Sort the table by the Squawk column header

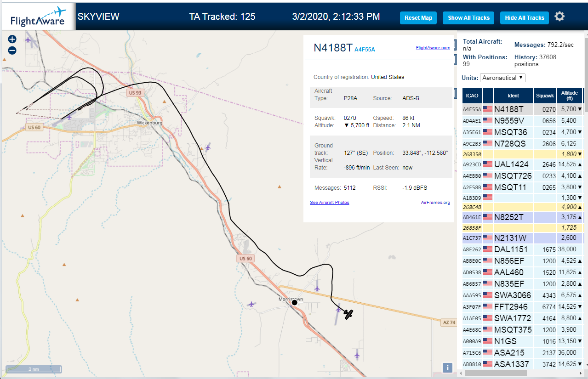(545, 96)
